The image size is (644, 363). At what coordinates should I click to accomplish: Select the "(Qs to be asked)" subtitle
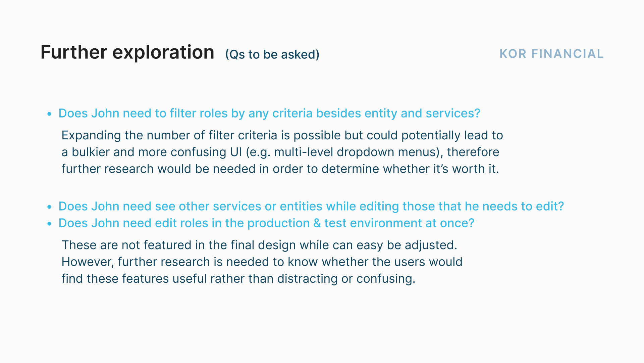click(x=272, y=54)
